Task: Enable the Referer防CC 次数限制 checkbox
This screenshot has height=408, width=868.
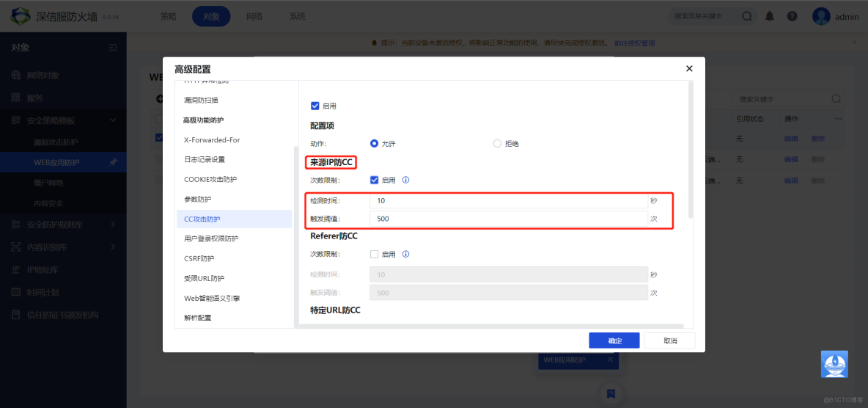Action: tap(375, 255)
